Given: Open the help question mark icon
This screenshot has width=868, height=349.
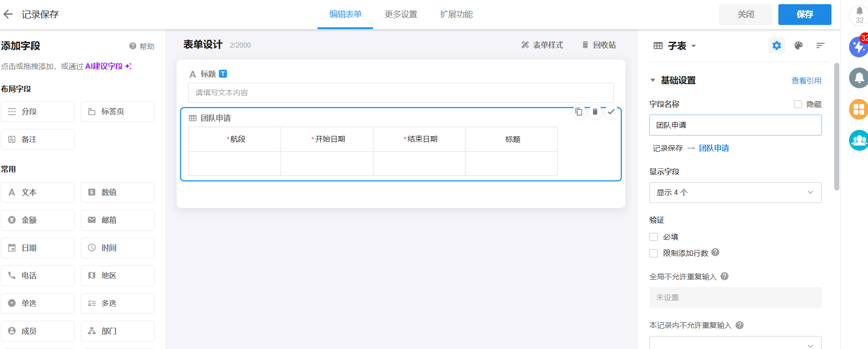Looking at the screenshot, I should click(133, 46).
